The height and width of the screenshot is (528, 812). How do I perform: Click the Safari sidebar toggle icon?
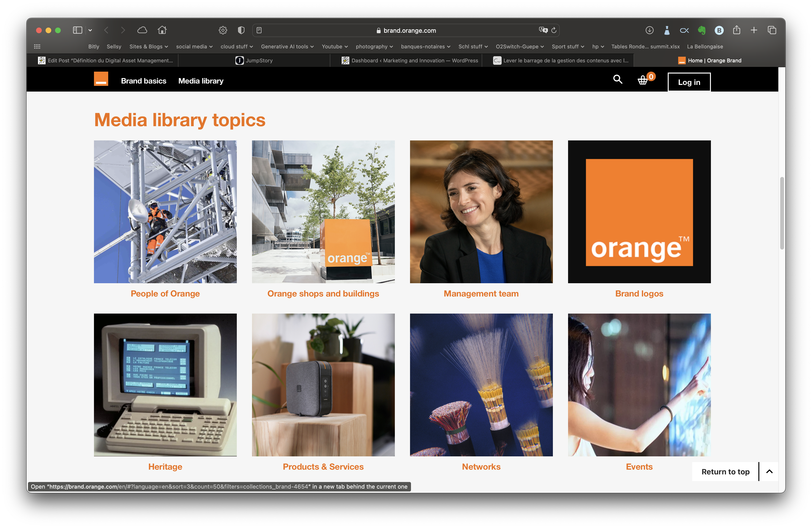coord(77,30)
